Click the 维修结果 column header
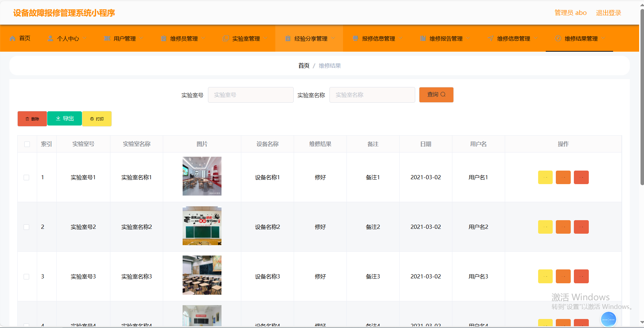This screenshot has width=644, height=328. click(320, 144)
